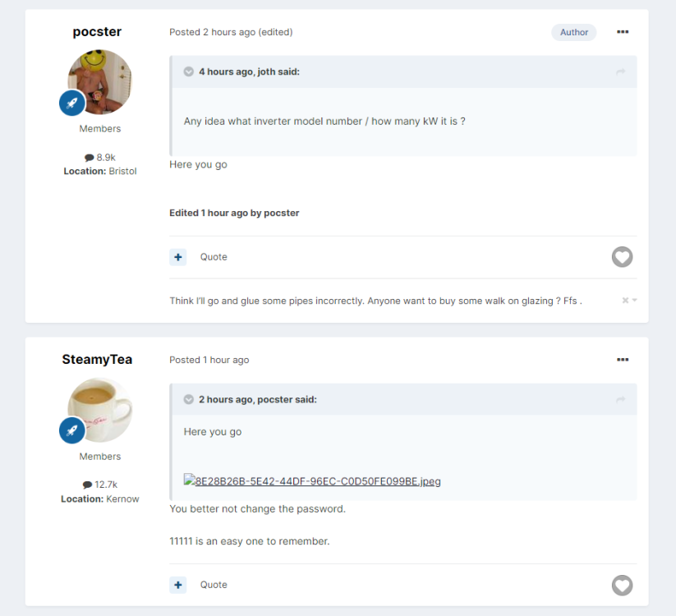The image size is (676, 616).
Task: Open pocster's post options menu (three dots)
Action: click(622, 32)
